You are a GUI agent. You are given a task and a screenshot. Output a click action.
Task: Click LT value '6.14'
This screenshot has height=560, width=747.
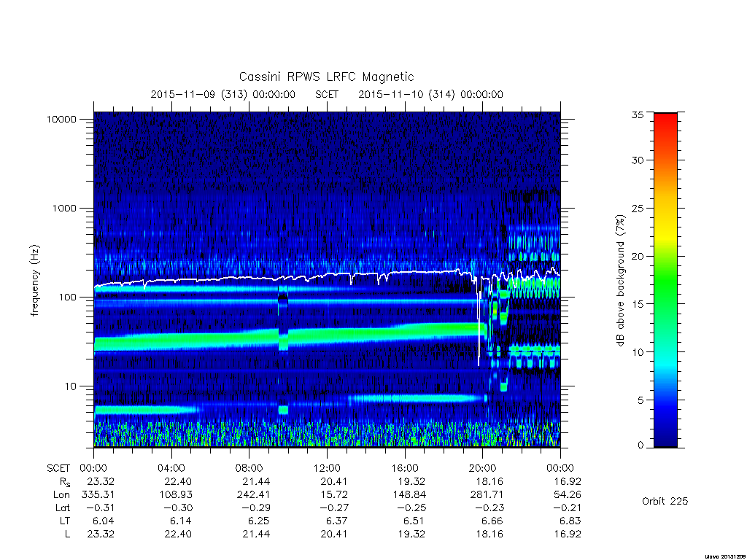coord(182,521)
